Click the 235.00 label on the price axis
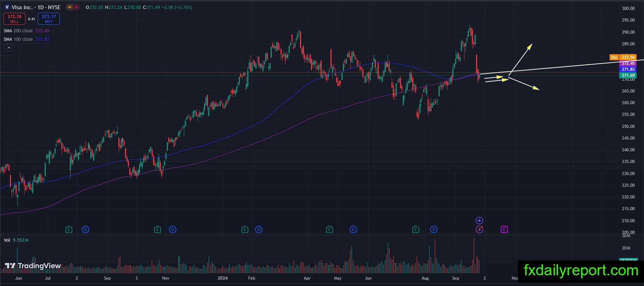The height and width of the screenshot is (286, 644). coord(628,162)
